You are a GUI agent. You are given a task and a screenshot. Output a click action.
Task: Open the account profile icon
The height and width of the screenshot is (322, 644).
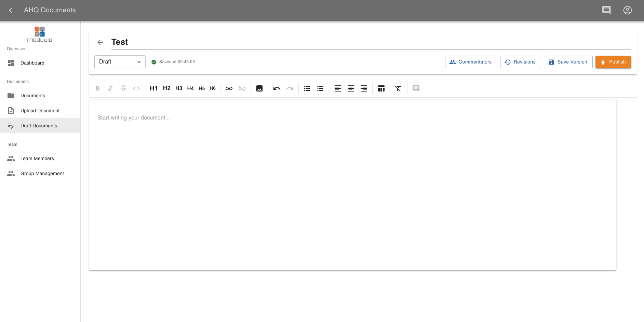[628, 10]
